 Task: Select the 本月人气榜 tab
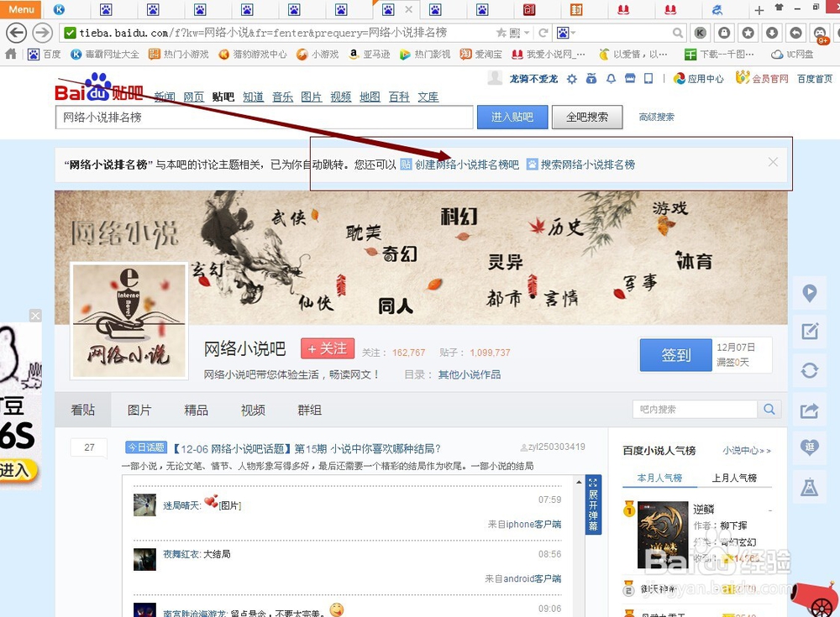659,478
